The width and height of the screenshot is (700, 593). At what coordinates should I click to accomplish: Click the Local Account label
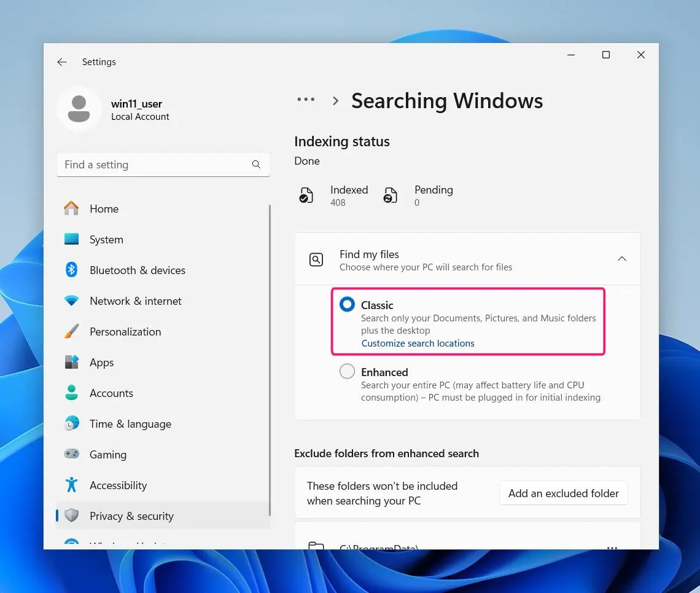click(140, 117)
